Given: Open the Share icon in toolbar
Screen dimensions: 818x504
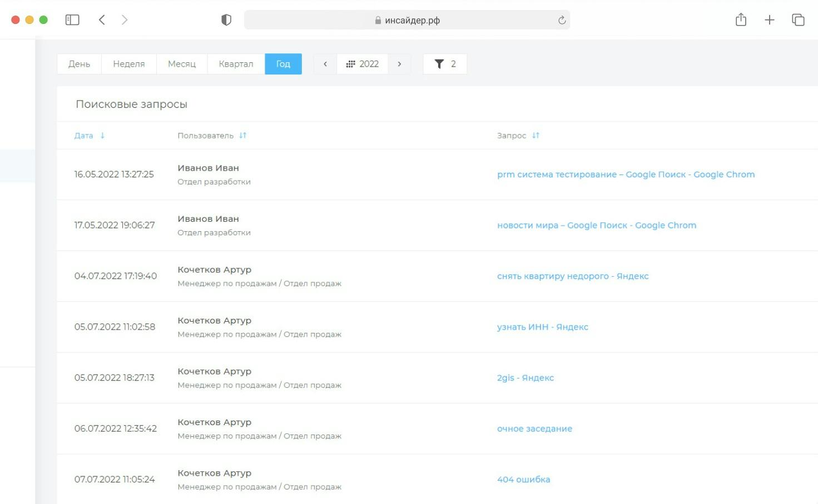Looking at the screenshot, I should (741, 20).
